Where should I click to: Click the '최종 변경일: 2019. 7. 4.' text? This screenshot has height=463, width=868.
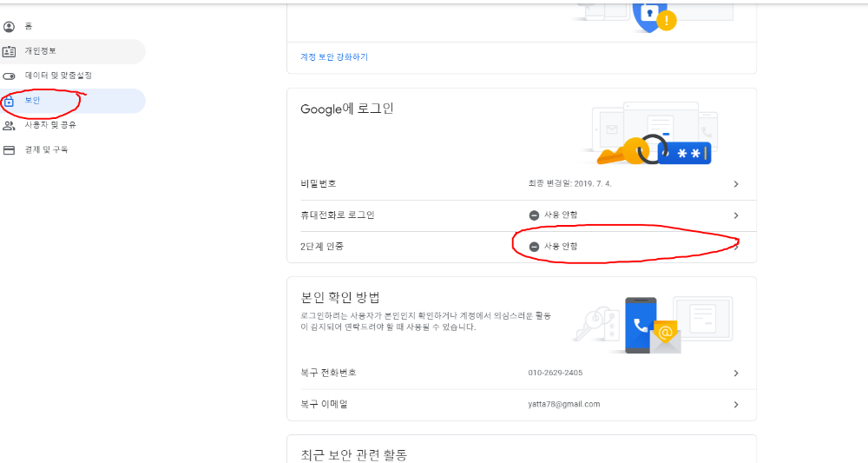569,184
